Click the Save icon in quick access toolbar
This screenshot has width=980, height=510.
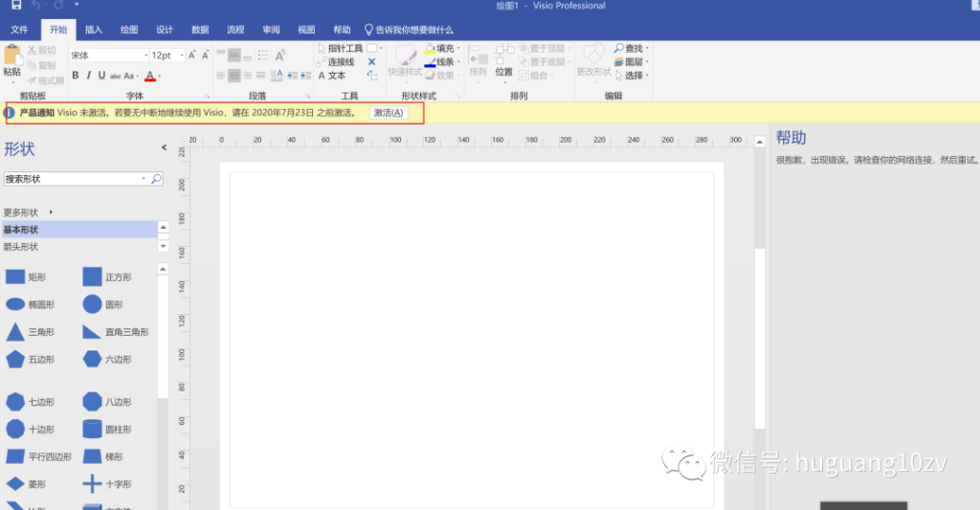pyautogui.click(x=16, y=5)
